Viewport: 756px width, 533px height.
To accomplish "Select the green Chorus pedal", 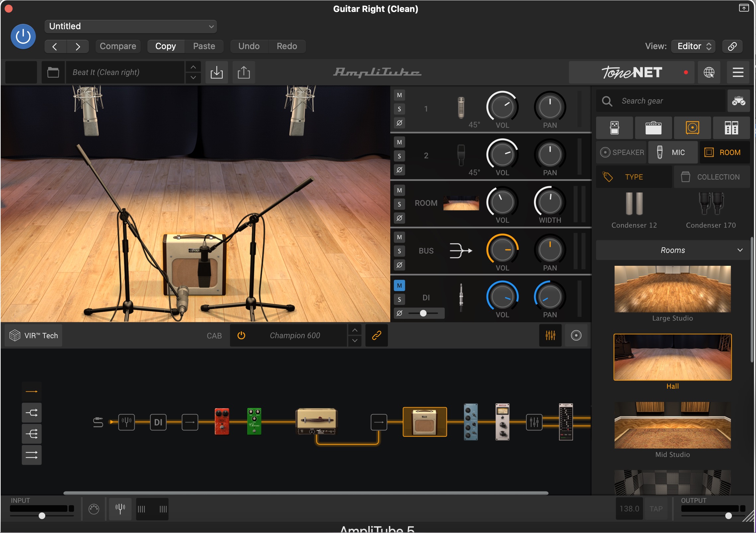I will (x=254, y=421).
